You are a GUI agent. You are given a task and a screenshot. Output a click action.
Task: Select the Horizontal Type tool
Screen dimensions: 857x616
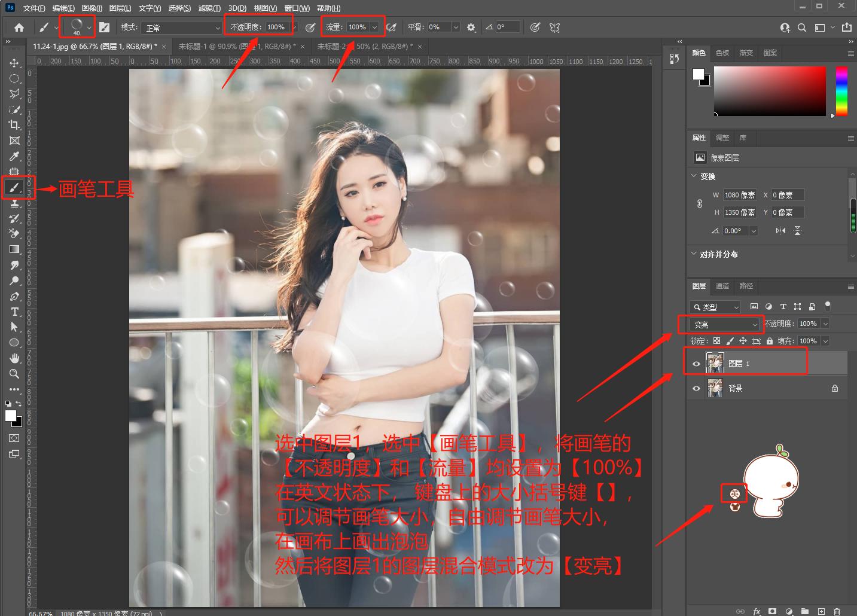(x=14, y=312)
